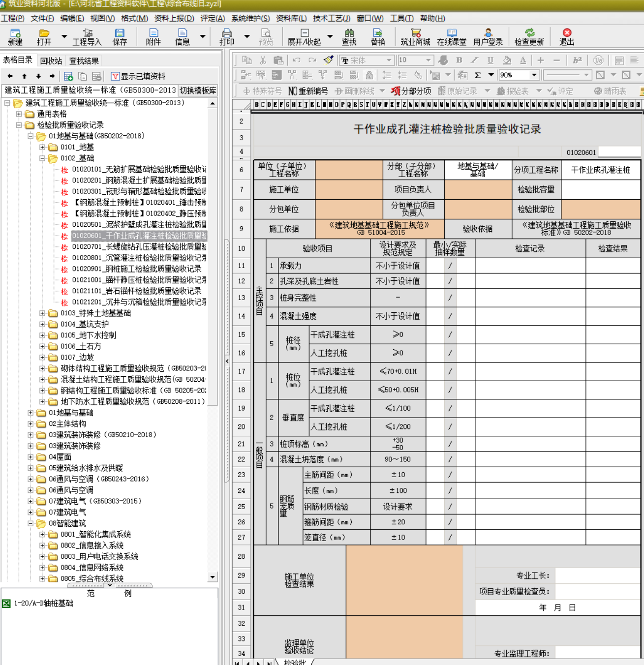Open the 打印 dropdown arrow
This screenshot has height=665, width=644.
(x=247, y=36)
